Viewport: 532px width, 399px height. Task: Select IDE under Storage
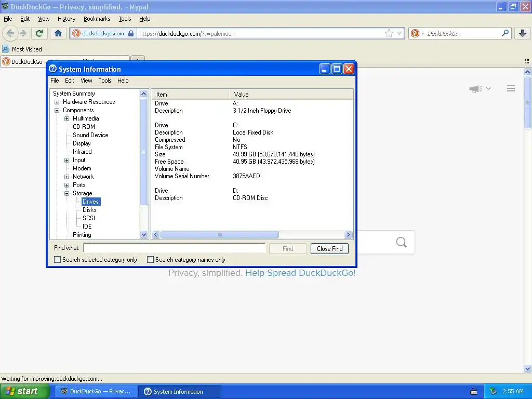[87, 227]
